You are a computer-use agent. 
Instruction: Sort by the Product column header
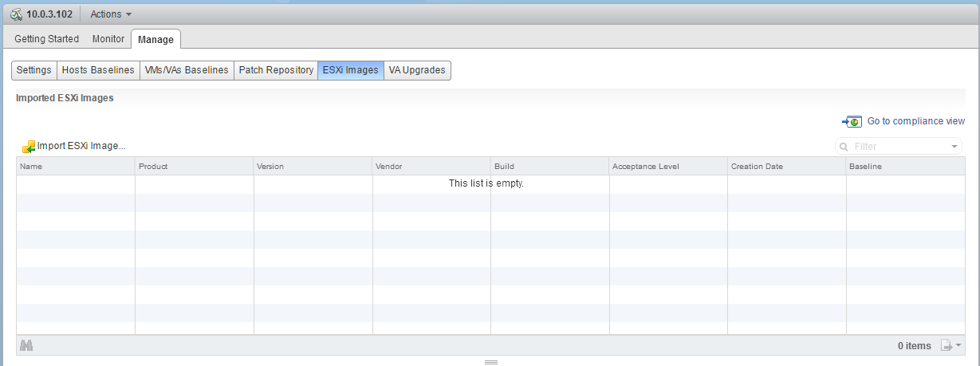click(x=195, y=166)
